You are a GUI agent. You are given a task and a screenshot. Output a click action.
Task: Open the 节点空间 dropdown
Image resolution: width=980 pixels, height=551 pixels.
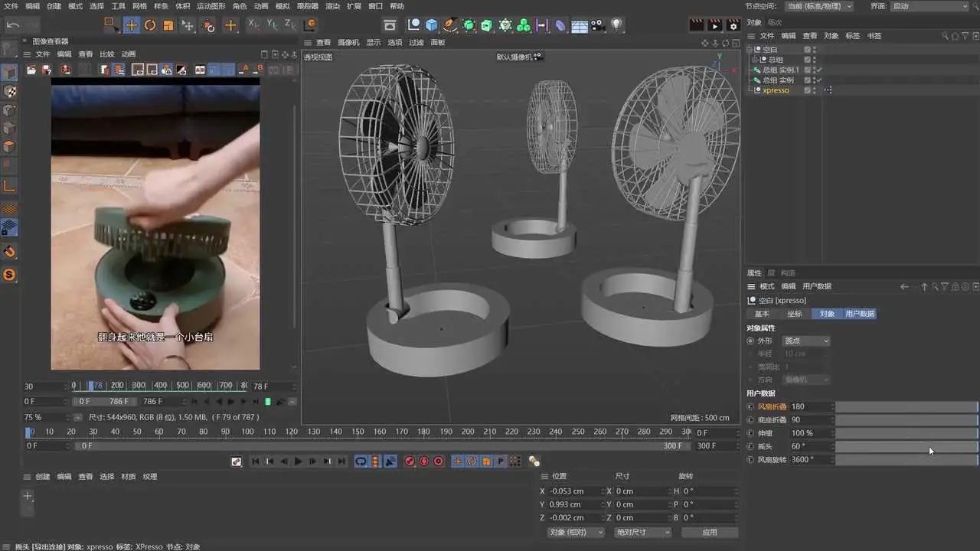coord(820,5)
